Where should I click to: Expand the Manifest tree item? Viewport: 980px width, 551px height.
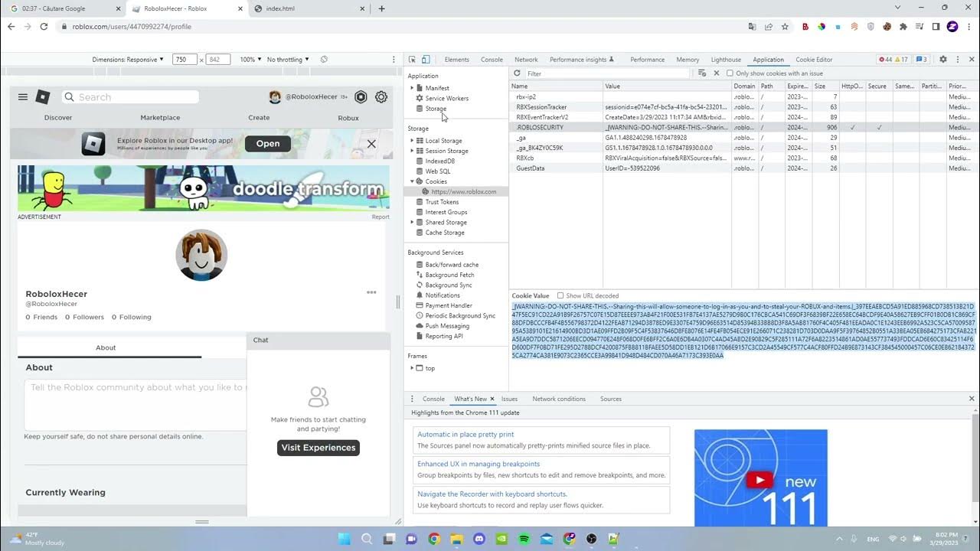(412, 88)
